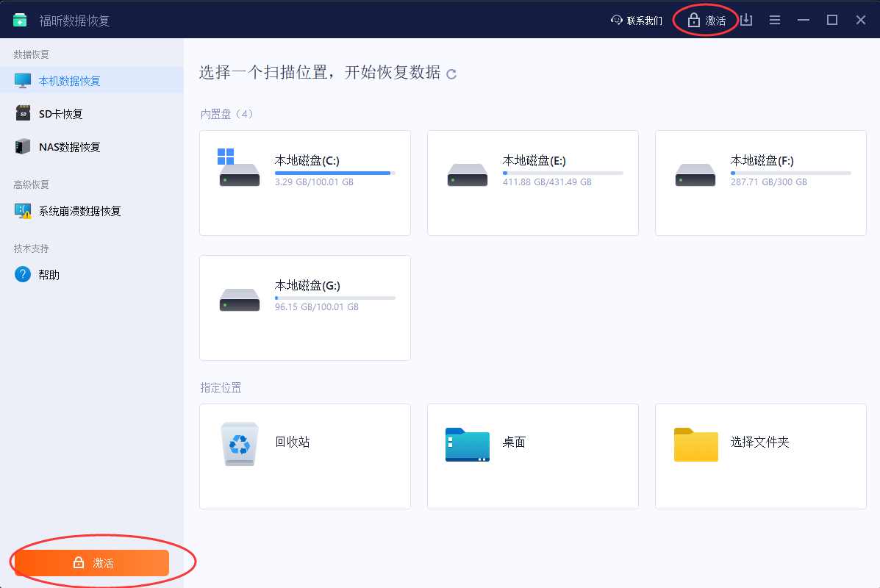
Task: Click the C: drive usage bar
Action: tap(335, 173)
